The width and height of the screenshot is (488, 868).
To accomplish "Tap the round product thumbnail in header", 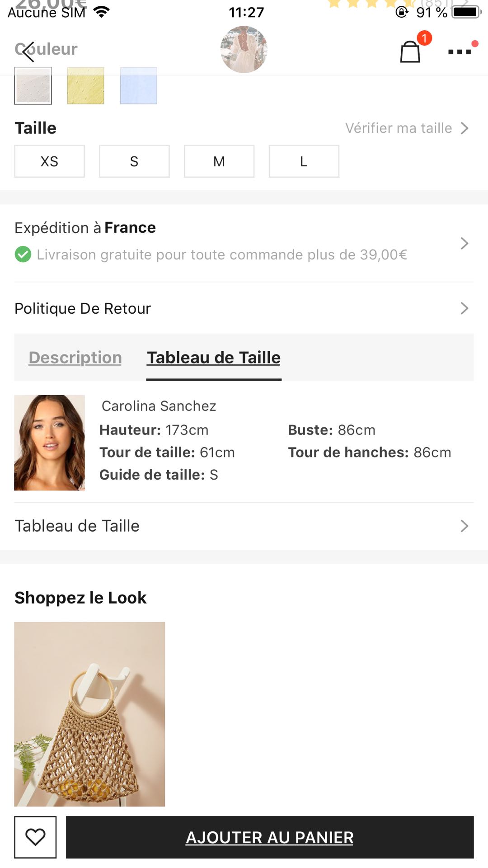I will (x=244, y=50).
